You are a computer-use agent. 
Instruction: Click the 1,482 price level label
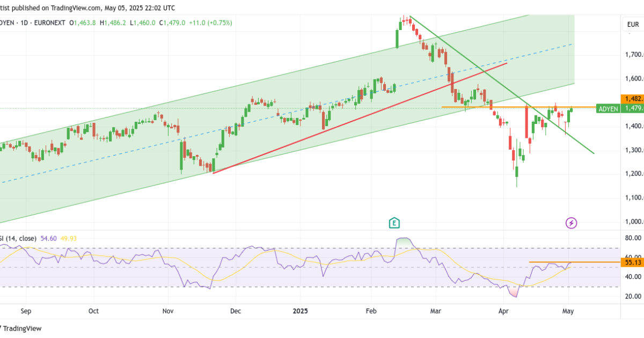632,99
